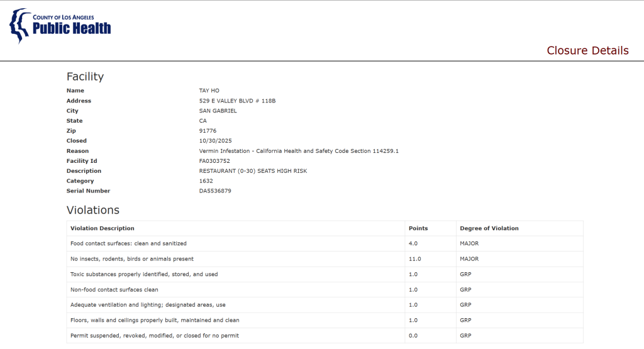Select the Food contact surfaces violation row

point(128,243)
